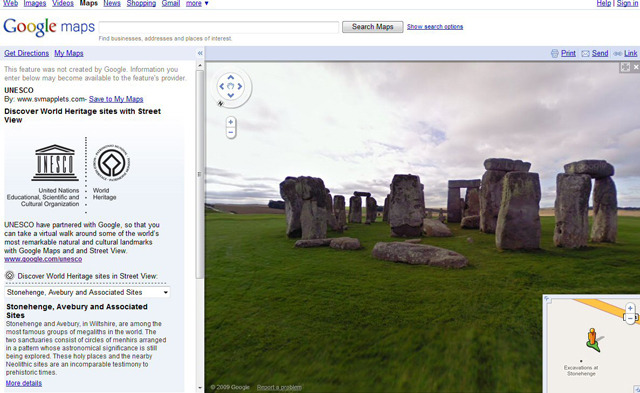Pan Street View down with arrow
The image size is (640, 393).
[231, 95]
